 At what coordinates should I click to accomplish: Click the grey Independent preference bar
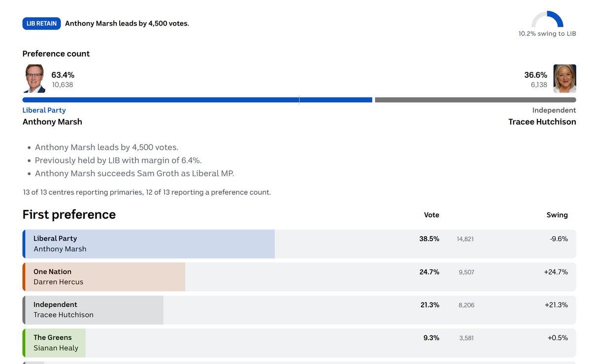[475, 100]
